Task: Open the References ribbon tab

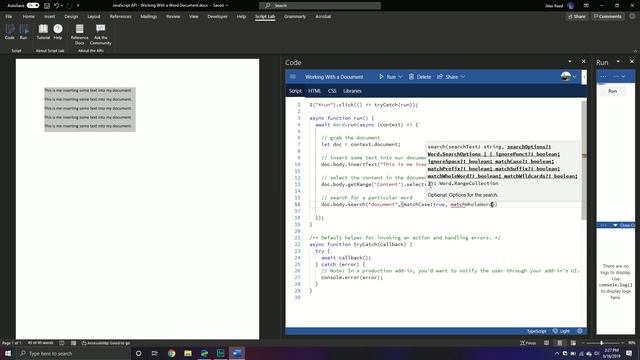Action: [x=120, y=17]
